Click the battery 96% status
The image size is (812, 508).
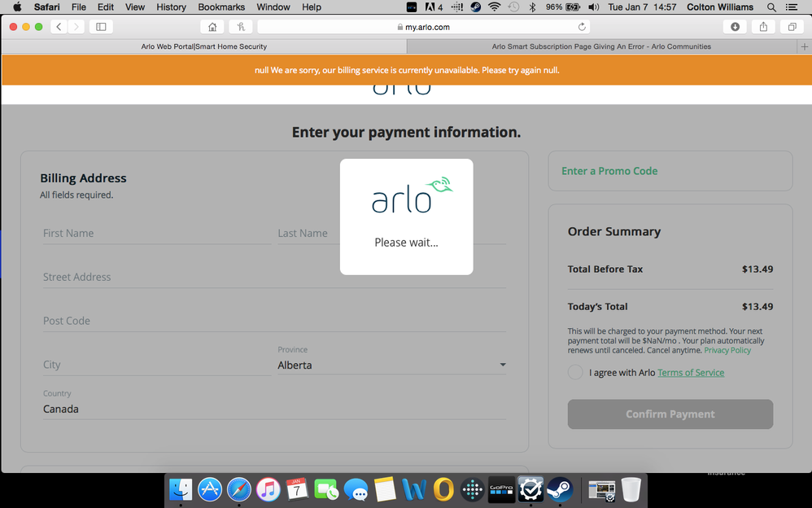562,7
